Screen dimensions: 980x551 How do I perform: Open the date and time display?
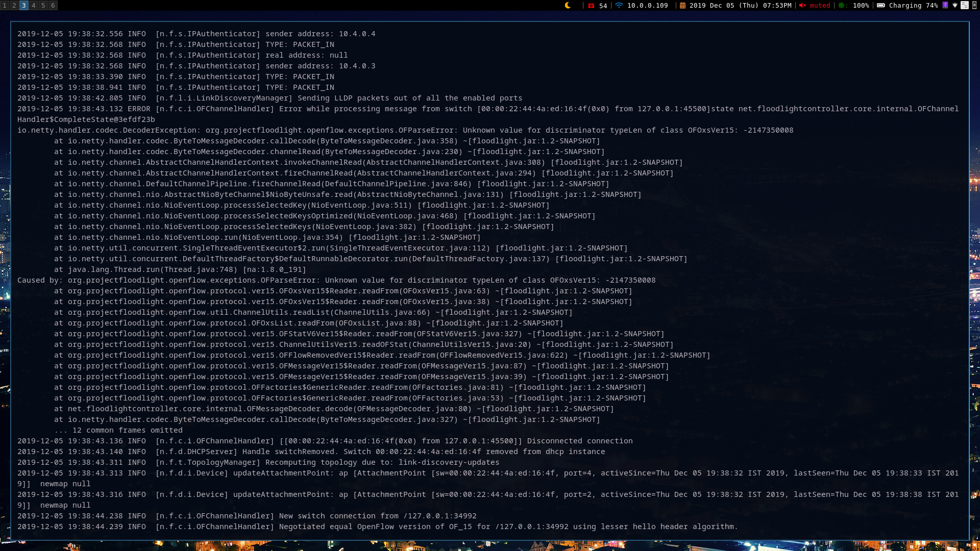(x=740, y=6)
